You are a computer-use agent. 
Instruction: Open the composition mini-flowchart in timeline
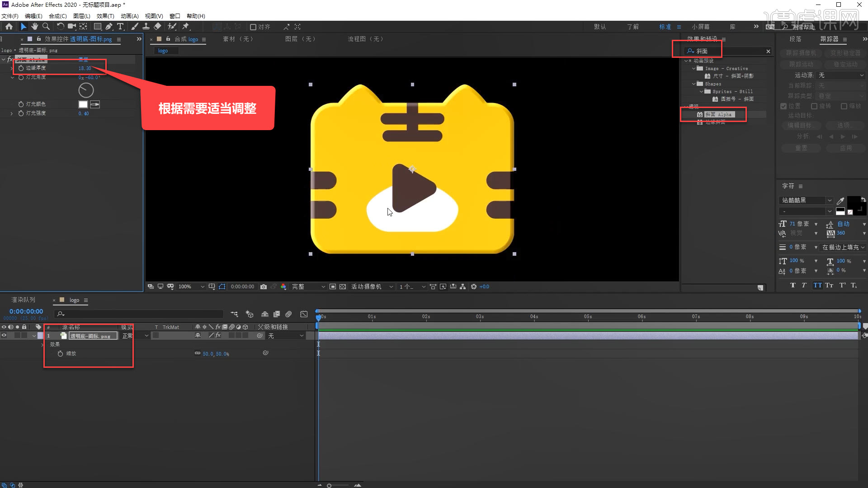click(x=234, y=314)
